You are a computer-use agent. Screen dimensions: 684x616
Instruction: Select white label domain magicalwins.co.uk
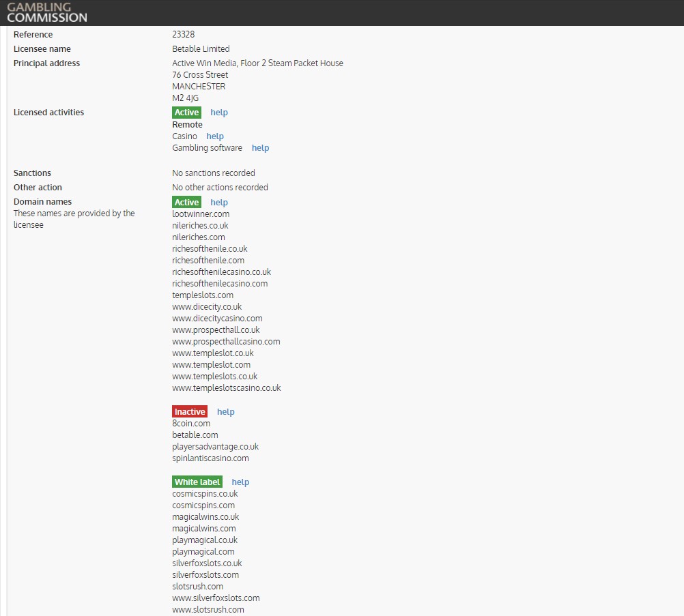coord(205,517)
